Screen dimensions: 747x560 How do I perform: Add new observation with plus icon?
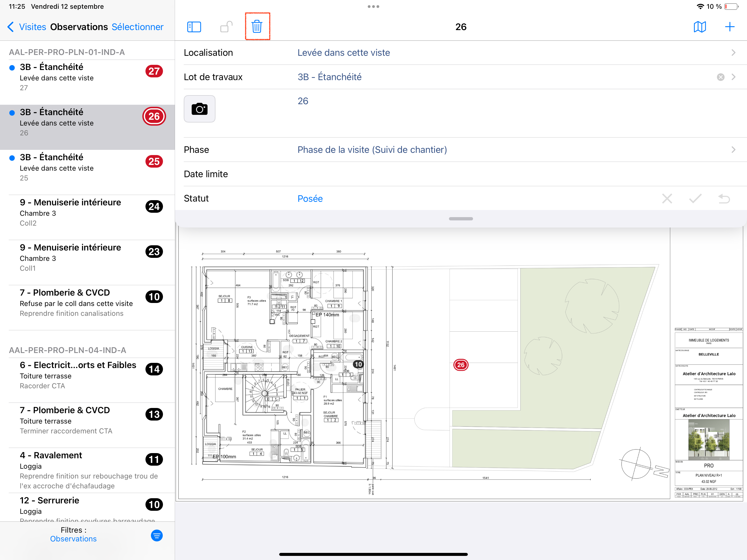[x=730, y=27]
